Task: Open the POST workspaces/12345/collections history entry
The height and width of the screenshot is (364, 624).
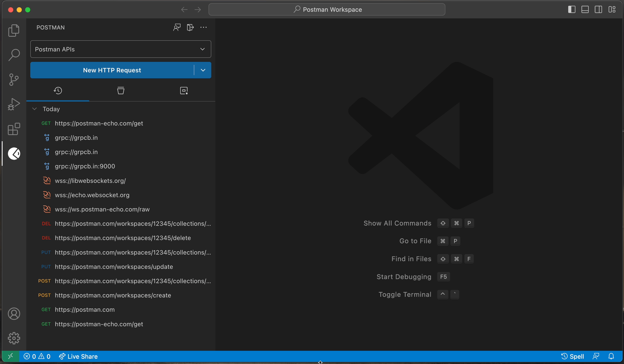Action: [x=121, y=281]
